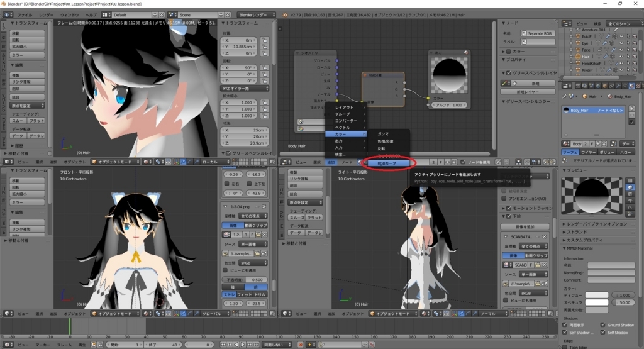This screenshot has height=349, width=644.
Task: Toggle the 下絵 panel checkbox
Action: (509, 216)
